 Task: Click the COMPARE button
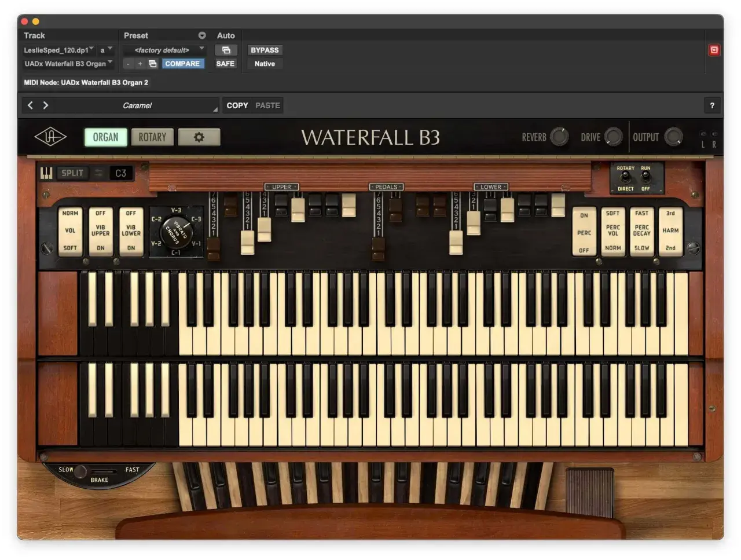pyautogui.click(x=182, y=64)
